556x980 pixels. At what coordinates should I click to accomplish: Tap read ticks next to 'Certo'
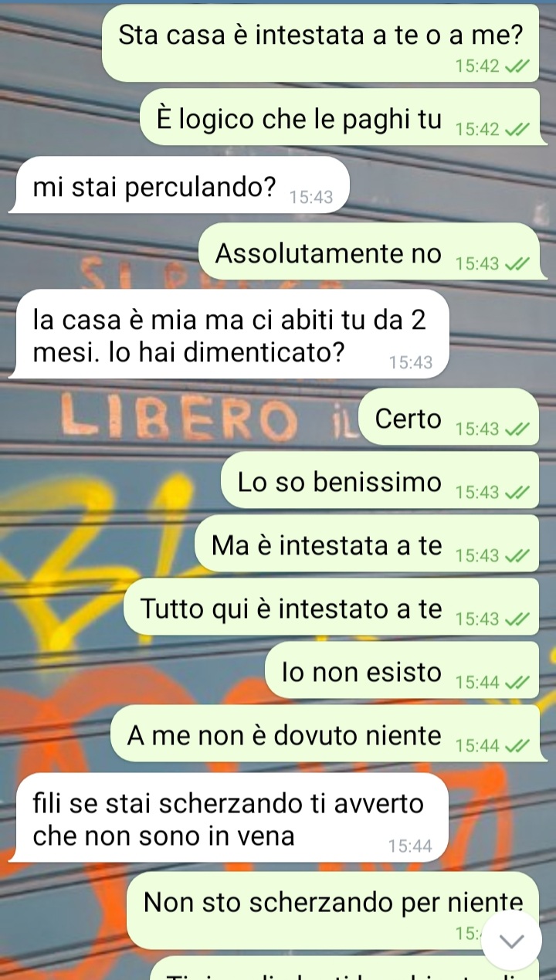click(517, 429)
